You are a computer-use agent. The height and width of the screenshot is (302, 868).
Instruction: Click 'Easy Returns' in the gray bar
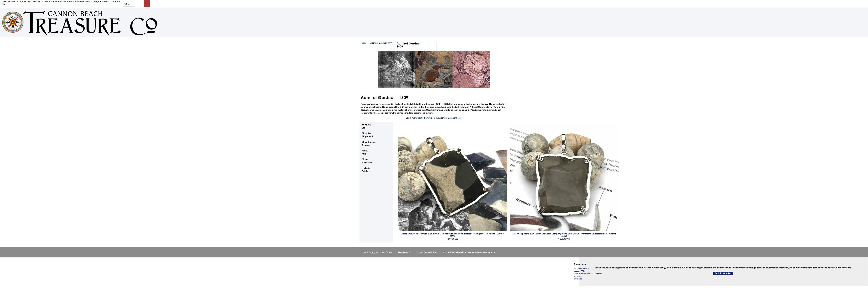pyautogui.click(x=404, y=252)
